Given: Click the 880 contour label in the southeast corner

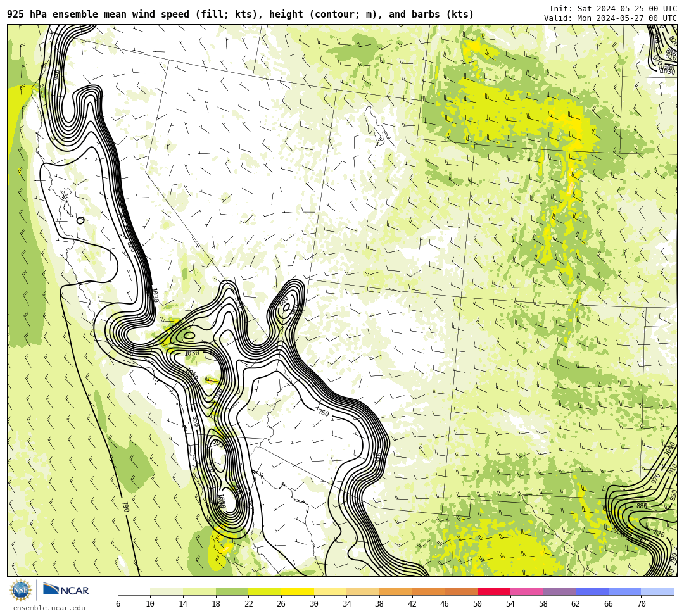Looking at the screenshot, I should 642,506.
